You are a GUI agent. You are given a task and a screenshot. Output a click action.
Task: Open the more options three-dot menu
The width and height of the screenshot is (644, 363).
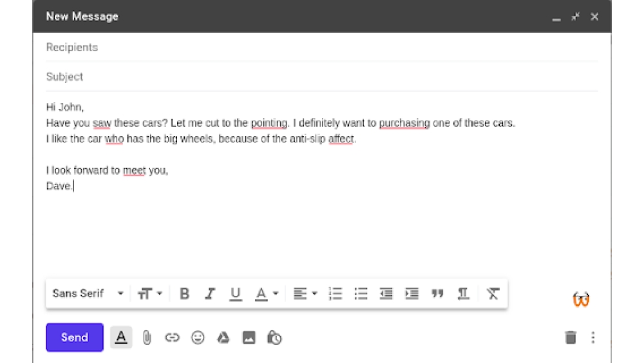pos(593,337)
